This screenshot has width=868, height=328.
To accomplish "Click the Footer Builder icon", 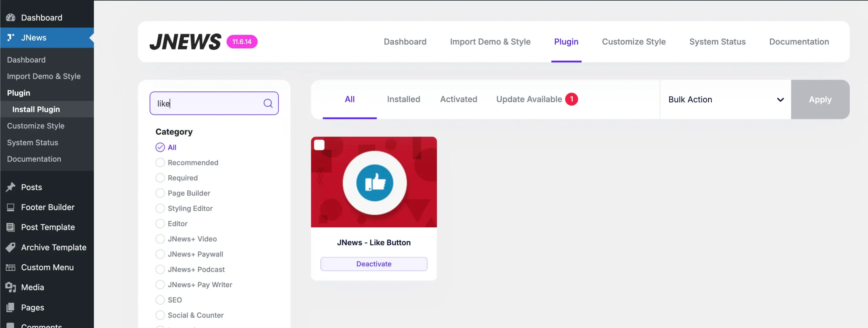I will coord(11,207).
